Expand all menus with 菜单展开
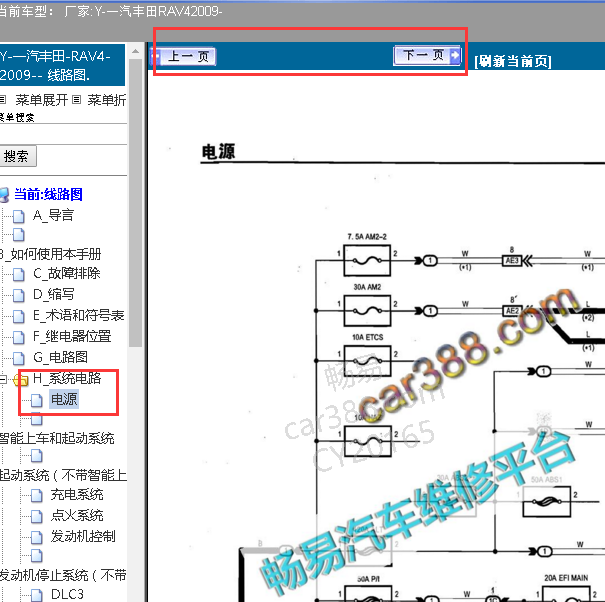 (x=41, y=100)
